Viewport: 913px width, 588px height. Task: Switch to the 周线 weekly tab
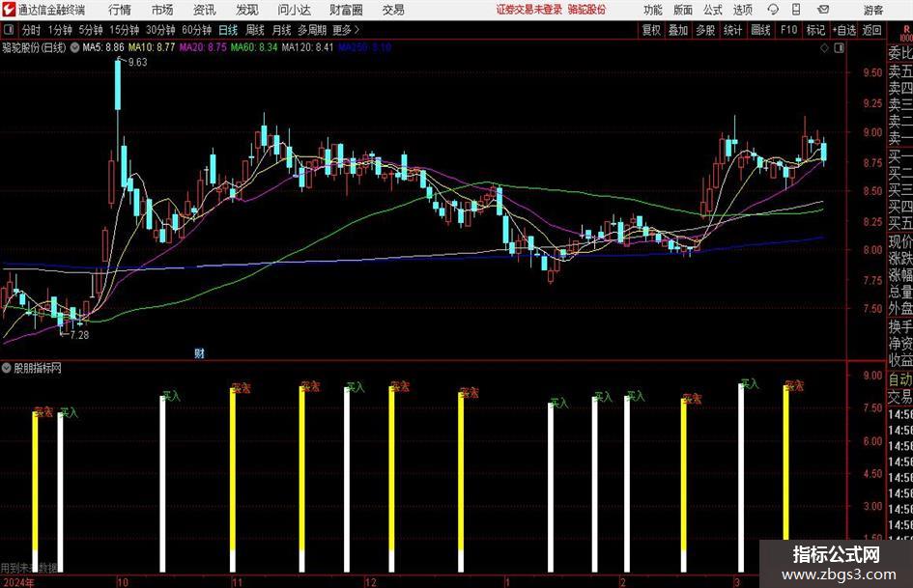(255, 30)
